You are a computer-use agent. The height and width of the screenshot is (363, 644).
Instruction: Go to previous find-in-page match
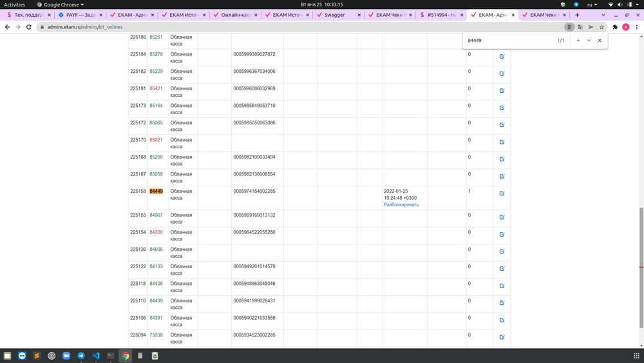(x=578, y=41)
